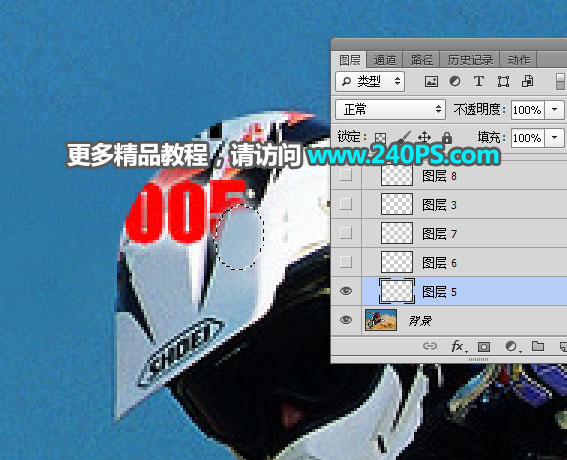Create a new layer group folder
567x460 pixels.
click(538, 346)
